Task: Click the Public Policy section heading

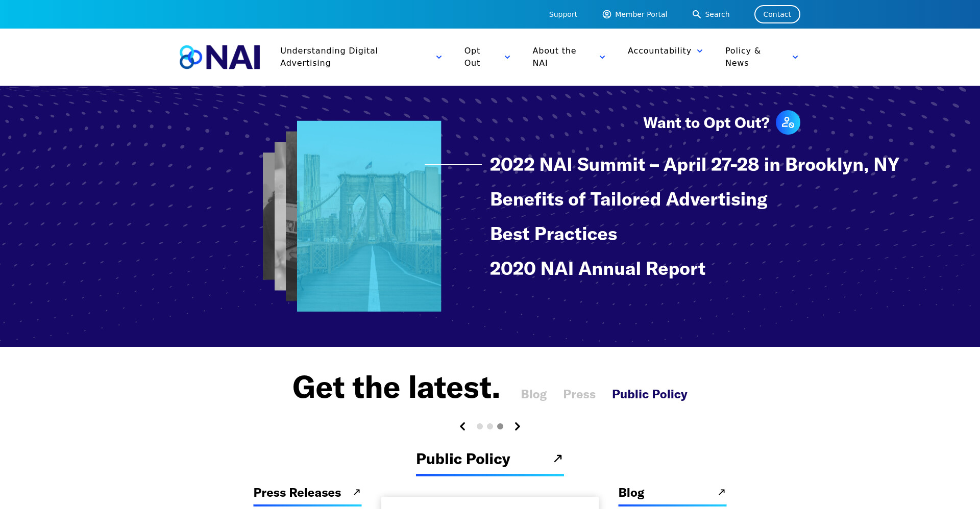Action: 463,459
